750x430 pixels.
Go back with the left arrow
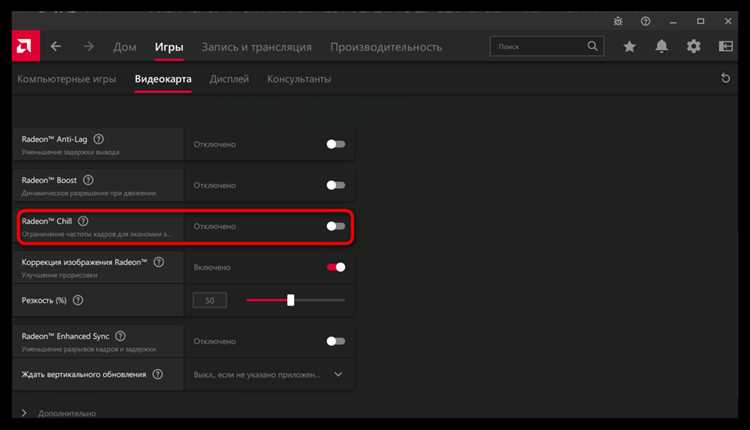[x=56, y=46]
